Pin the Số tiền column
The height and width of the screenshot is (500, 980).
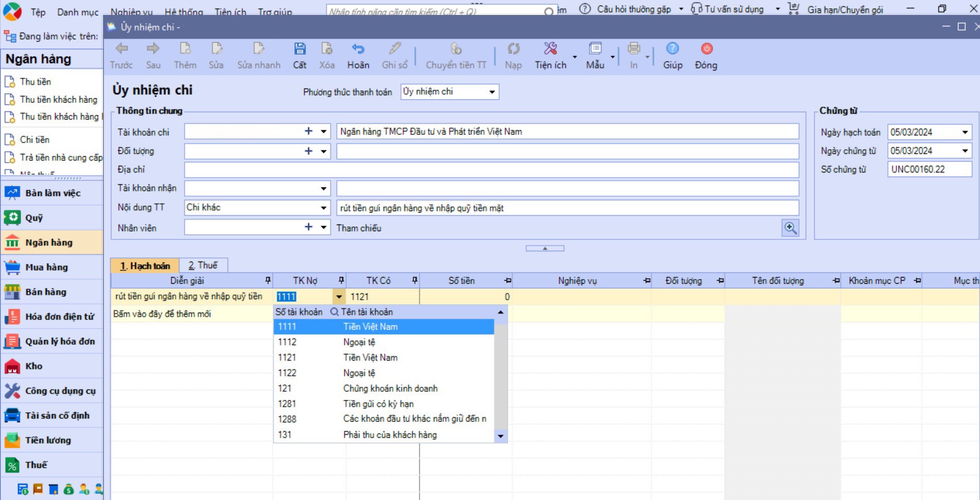point(508,281)
